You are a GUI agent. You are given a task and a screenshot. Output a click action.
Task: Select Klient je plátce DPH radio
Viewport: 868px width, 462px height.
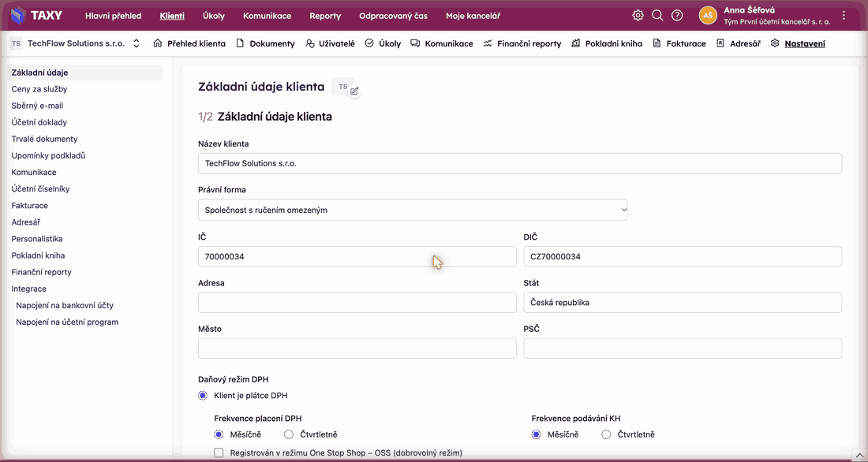[203, 396]
